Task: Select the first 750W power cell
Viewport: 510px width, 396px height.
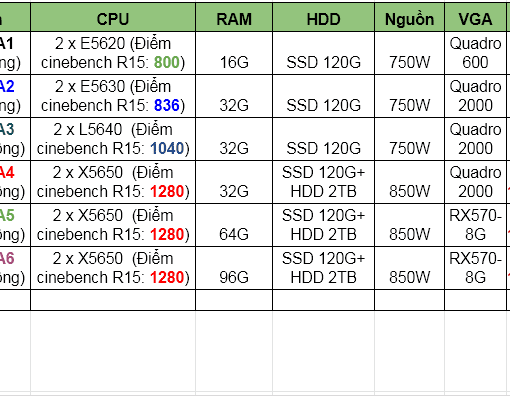Action: pos(409,53)
